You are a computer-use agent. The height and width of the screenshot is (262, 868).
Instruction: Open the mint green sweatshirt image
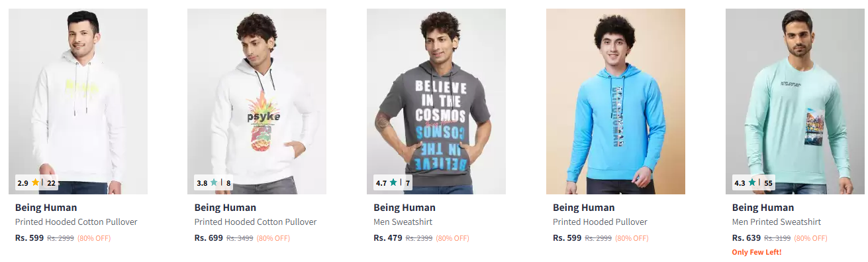795,101
